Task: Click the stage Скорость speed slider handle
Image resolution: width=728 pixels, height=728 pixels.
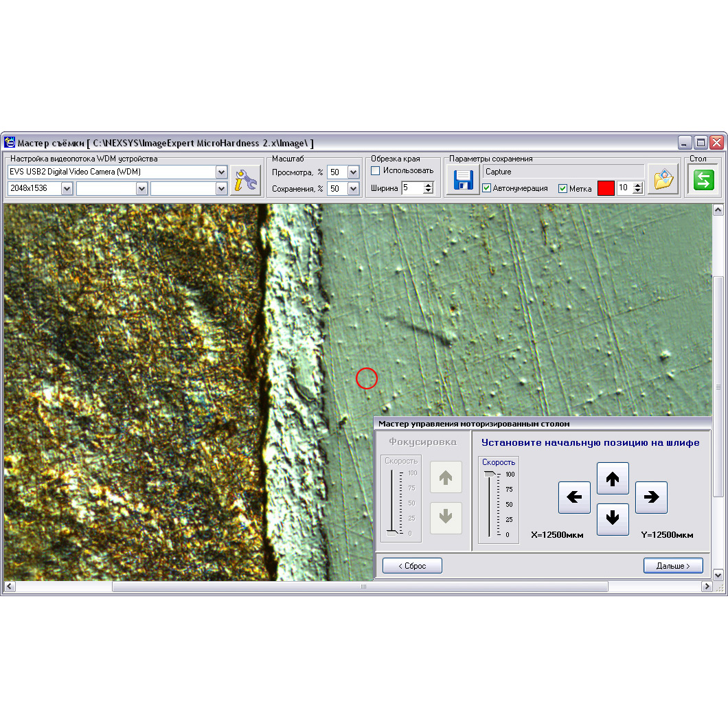Action: [x=490, y=474]
